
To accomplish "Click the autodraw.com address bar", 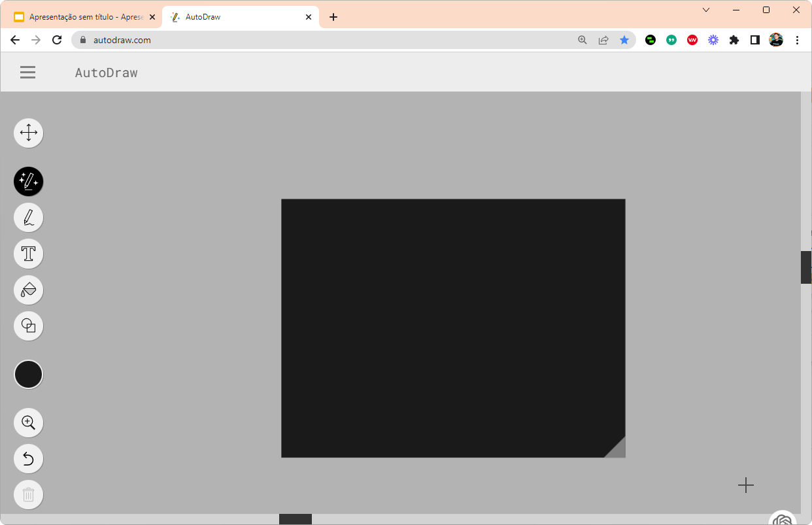I will point(353,40).
